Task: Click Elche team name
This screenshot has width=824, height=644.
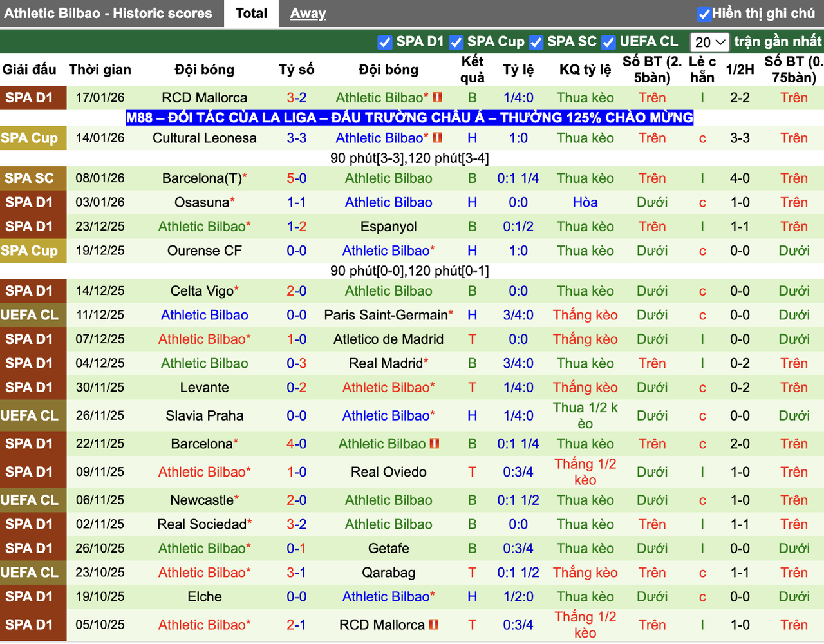Action: pos(205,597)
